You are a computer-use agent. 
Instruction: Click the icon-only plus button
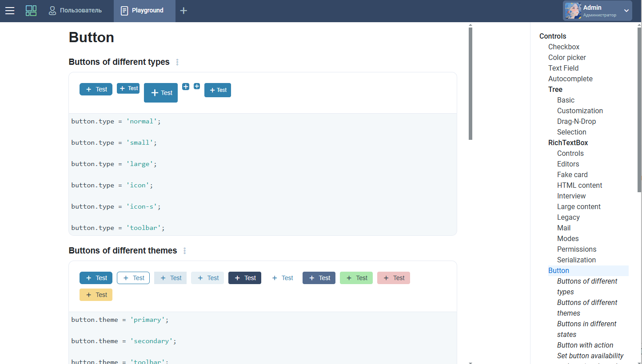186,87
